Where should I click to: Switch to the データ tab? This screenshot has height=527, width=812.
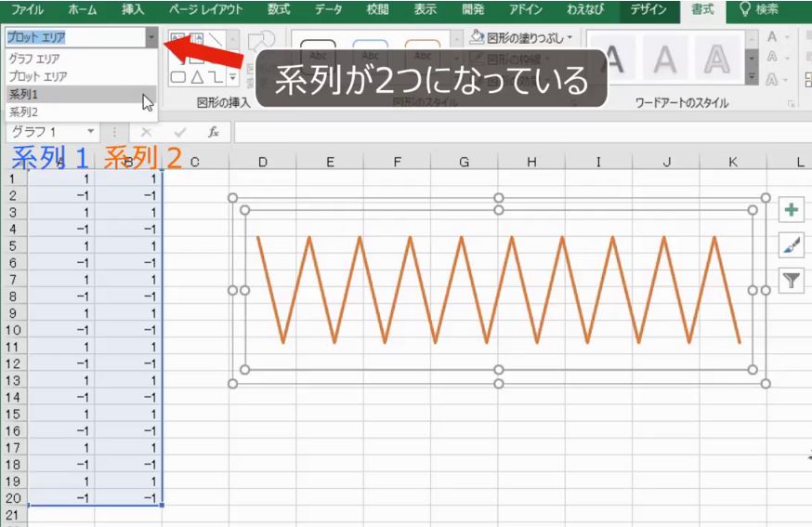328,9
